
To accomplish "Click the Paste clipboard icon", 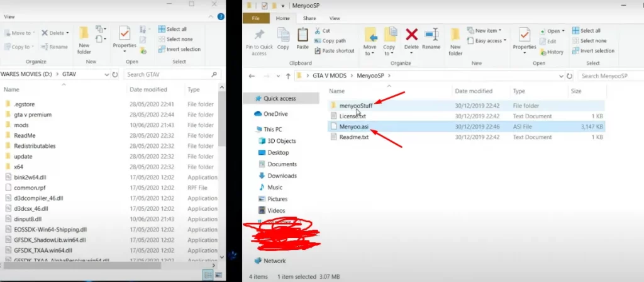I will [x=303, y=37].
